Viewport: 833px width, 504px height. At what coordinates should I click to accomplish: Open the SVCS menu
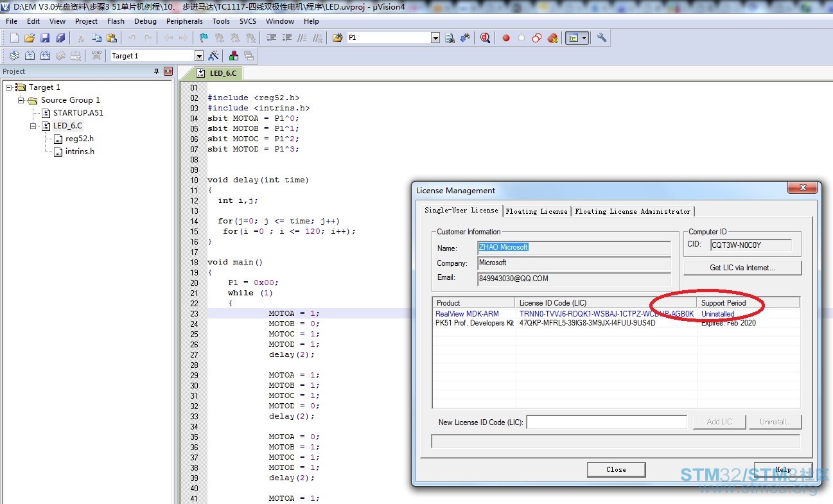click(248, 21)
